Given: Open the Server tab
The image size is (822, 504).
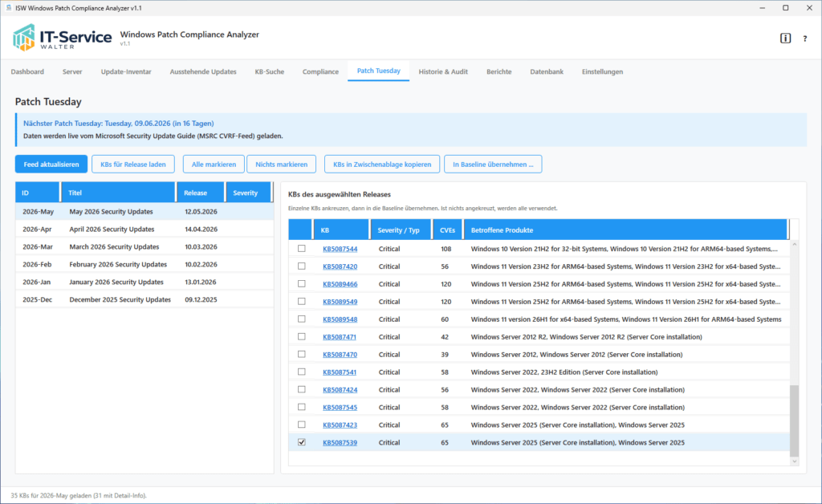Looking at the screenshot, I should [x=72, y=71].
